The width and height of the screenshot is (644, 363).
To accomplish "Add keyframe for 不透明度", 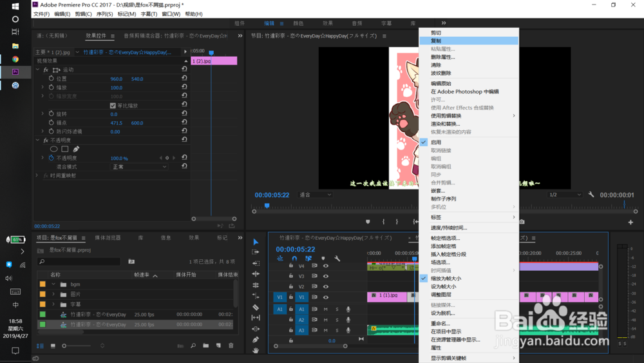I will (167, 158).
